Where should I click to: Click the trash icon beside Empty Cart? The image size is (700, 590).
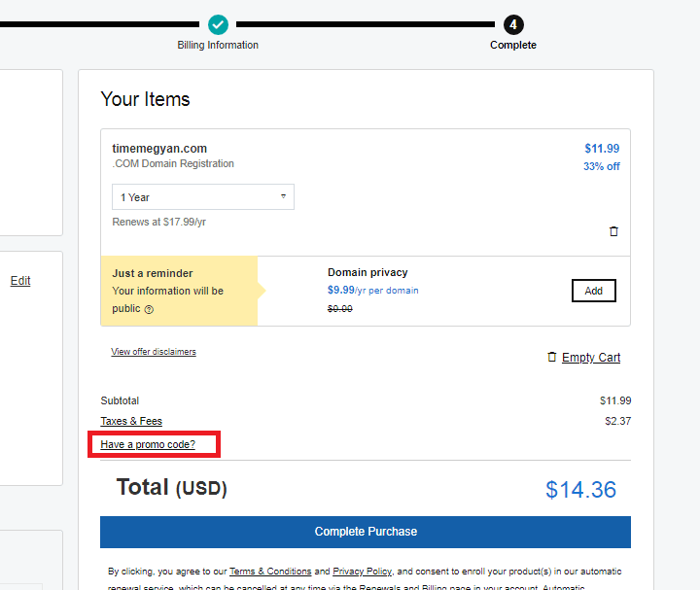tap(552, 357)
